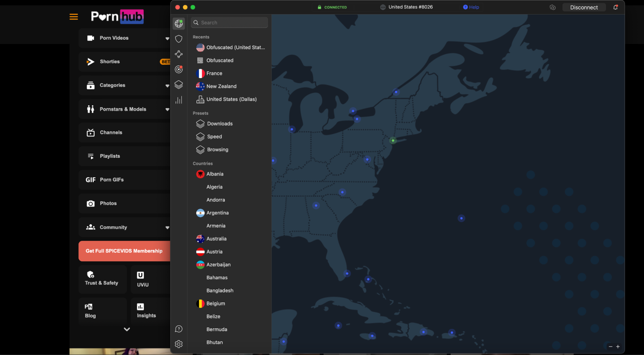Click the pause connection icon beside Disconnect
Screen dimensions: 644x355
point(553,7)
